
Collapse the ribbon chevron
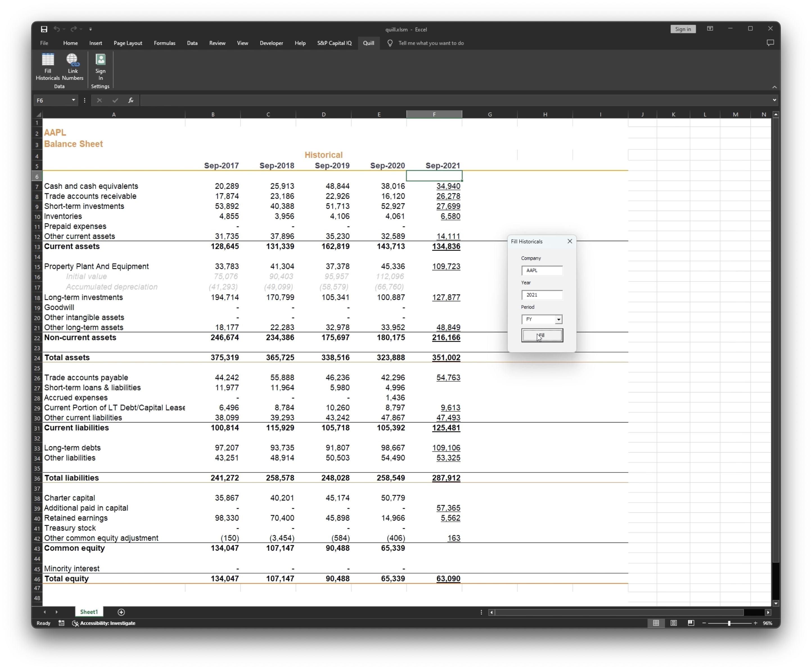774,87
